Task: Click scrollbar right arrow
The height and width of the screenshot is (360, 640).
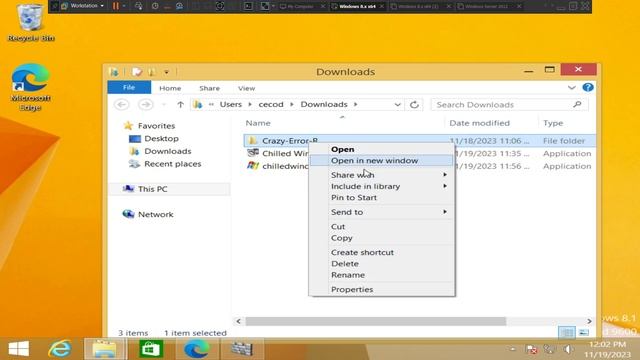Action: pyautogui.click(x=589, y=321)
